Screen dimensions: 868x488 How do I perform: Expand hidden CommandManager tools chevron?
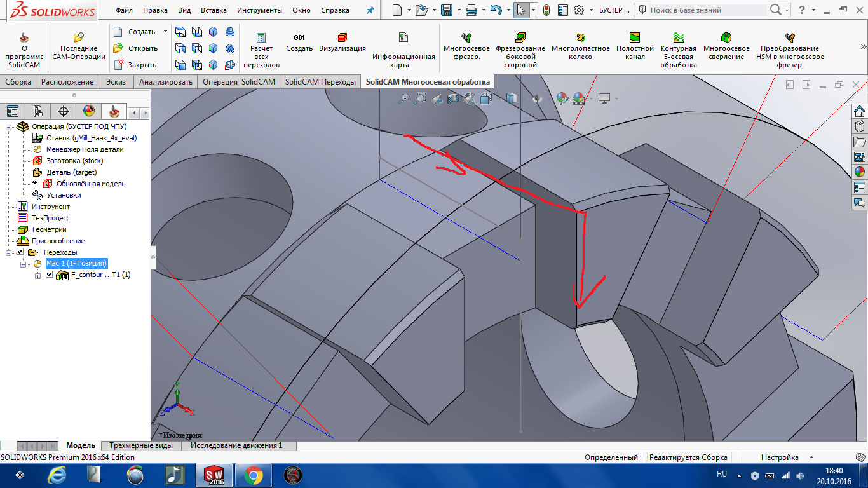point(863,46)
